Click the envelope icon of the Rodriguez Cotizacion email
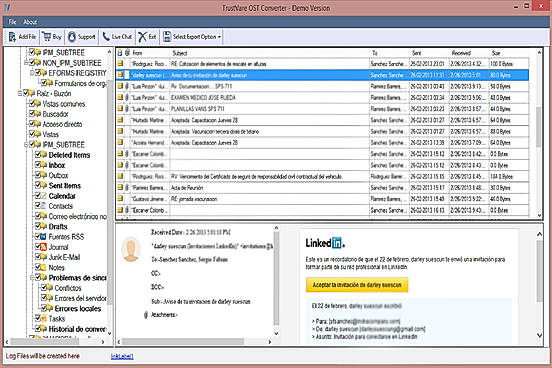This screenshot has width=552, height=368. pos(120,64)
